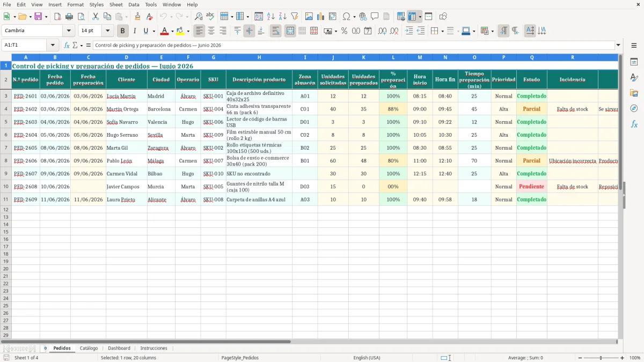The height and width of the screenshot is (362, 644).
Task: Click Increase Indent icon
Action: coord(409,31)
